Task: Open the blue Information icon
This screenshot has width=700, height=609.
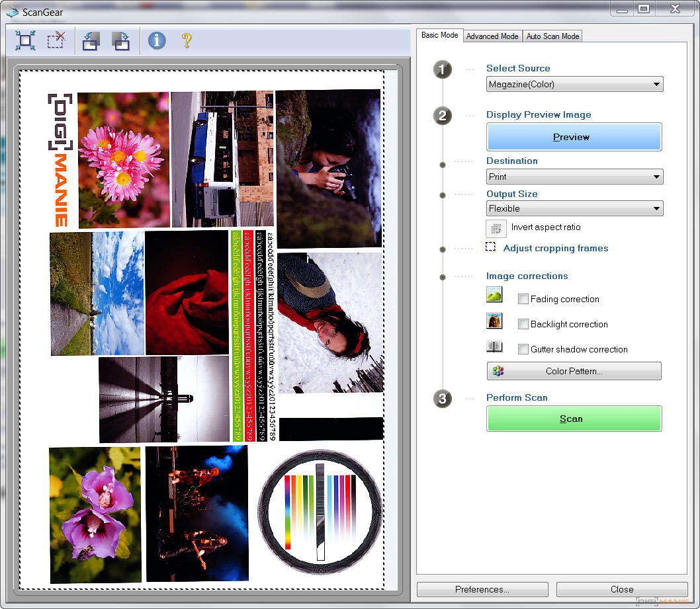Action: coord(157,40)
